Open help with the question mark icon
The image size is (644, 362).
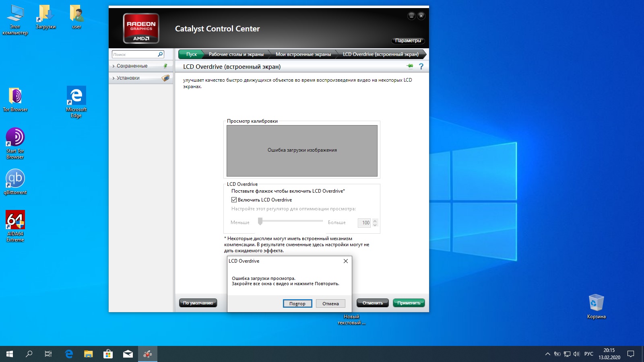click(421, 66)
